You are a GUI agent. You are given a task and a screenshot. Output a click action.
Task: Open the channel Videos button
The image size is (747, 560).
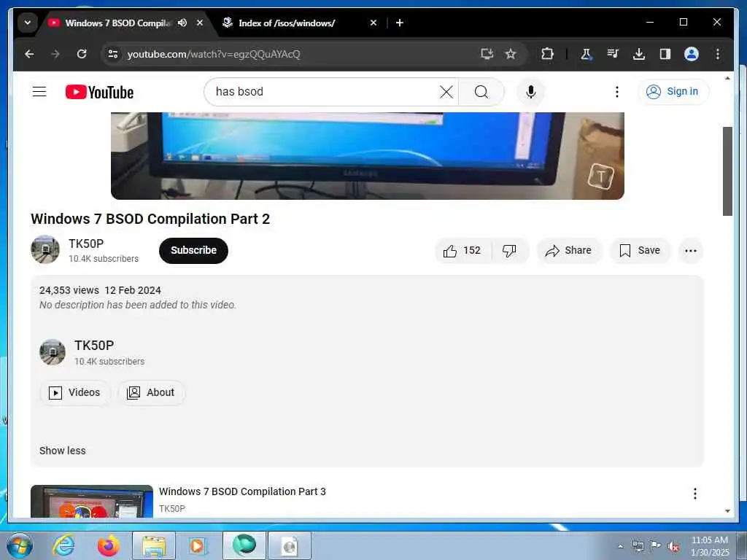(75, 392)
